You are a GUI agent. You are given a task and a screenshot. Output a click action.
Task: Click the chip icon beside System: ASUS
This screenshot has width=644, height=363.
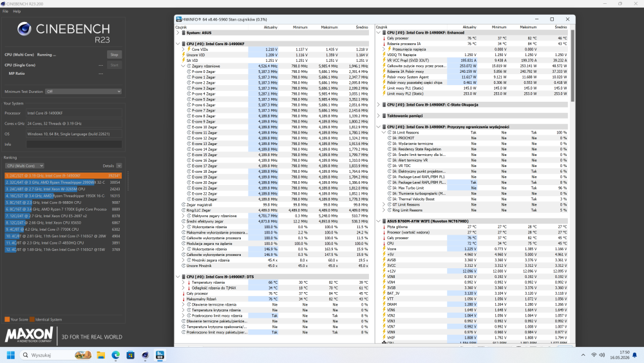[184, 32]
